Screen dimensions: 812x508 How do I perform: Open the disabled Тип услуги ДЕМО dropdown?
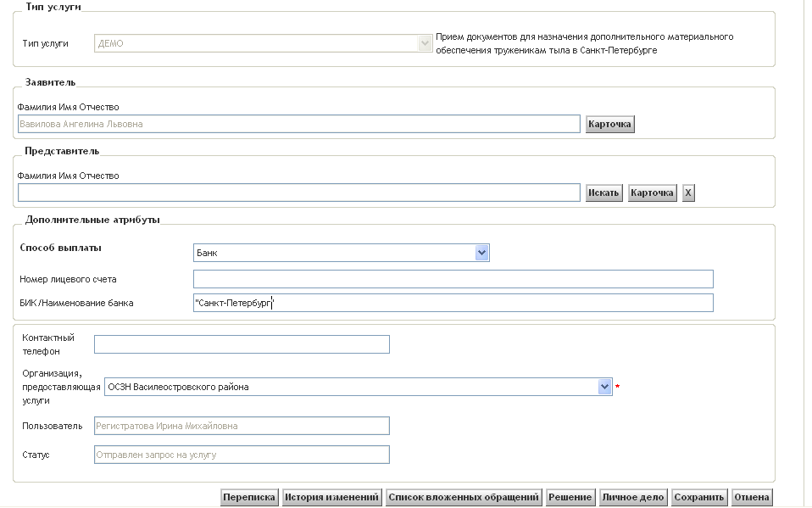pos(263,43)
